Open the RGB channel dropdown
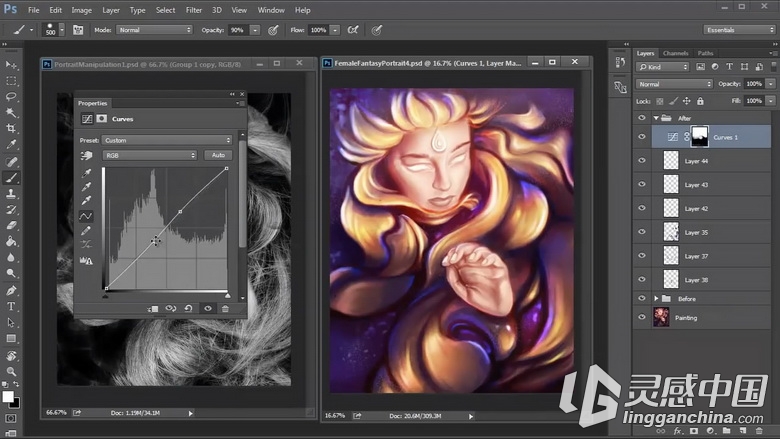 150,156
